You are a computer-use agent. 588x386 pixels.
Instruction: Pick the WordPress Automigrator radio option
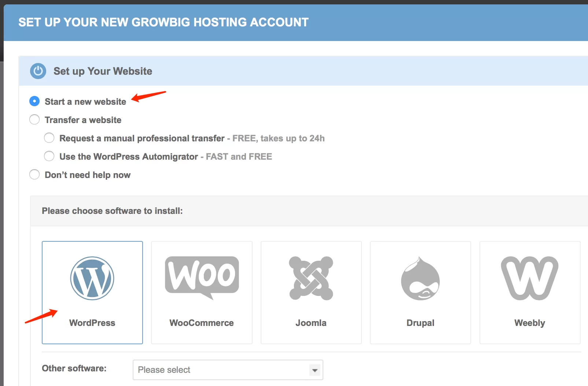tap(49, 156)
